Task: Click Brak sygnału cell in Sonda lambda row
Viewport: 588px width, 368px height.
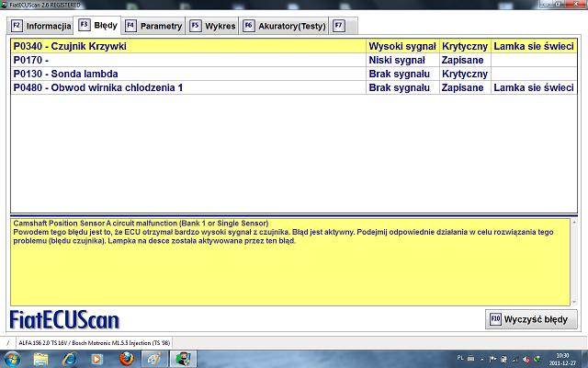Action: pyautogui.click(x=402, y=74)
